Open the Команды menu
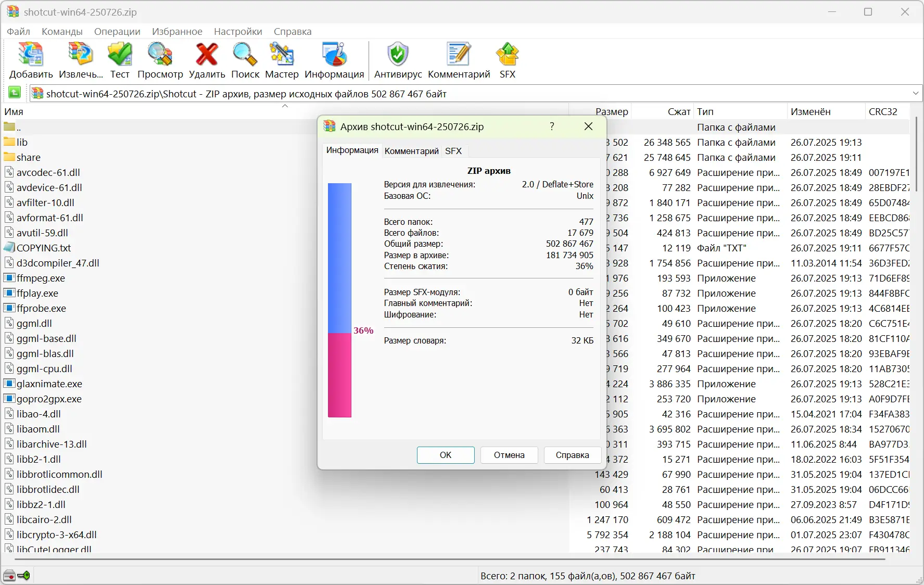The image size is (924, 585). coord(62,31)
